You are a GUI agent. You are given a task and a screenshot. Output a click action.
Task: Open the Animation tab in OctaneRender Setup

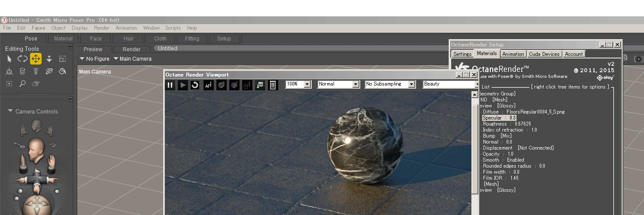513,54
